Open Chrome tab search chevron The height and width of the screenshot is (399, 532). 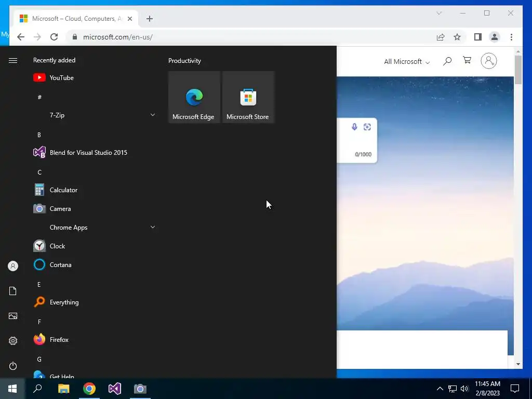[439, 13]
